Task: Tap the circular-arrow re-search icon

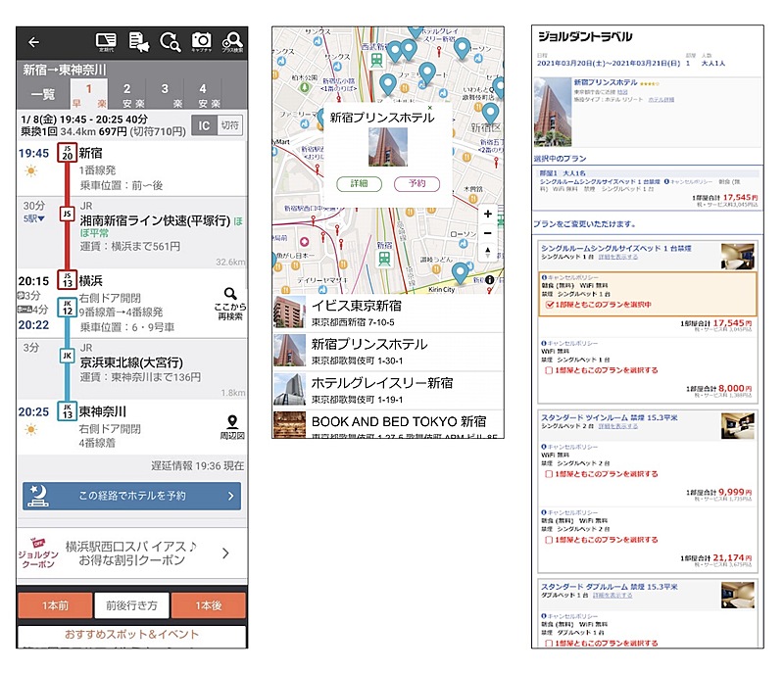Action: [x=170, y=42]
